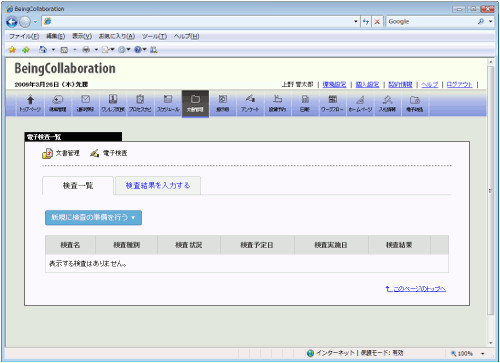Screen dimensions: 500x363
Task: Click the 検査状況 column header
Action: pyautogui.click(x=189, y=245)
